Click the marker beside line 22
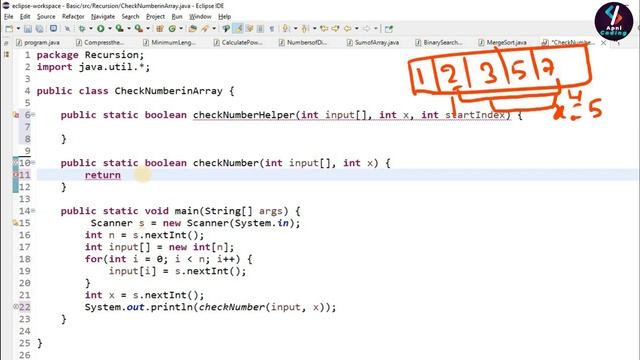Viewport: 640px width, 360px height. [x=16, y=307]
